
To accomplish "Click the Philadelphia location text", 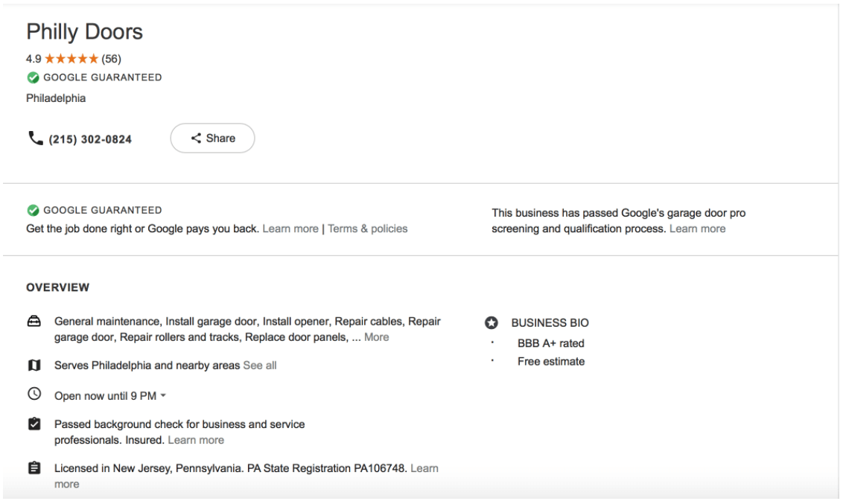I will [x=56, y=98].
